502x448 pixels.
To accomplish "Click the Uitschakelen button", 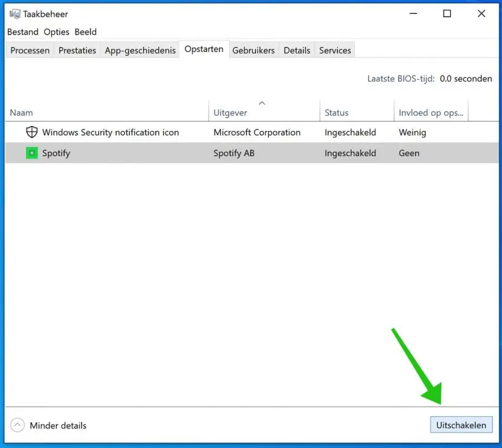I will [x=461, y=425].
